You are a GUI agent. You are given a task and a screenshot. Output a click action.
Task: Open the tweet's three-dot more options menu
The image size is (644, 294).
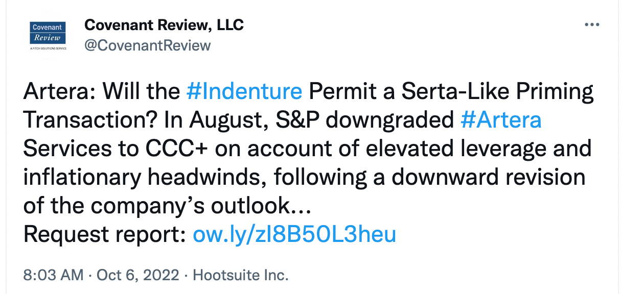click(x=591, y=24)
